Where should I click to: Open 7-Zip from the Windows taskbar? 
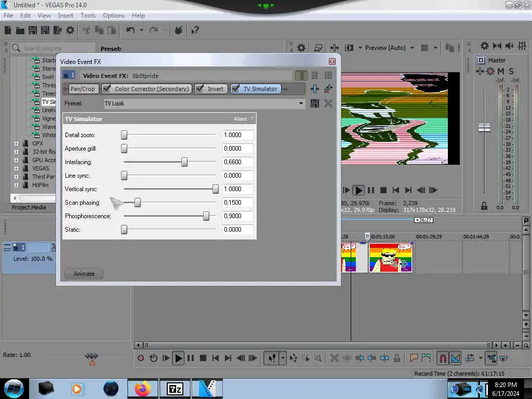[x=175, y=389]
